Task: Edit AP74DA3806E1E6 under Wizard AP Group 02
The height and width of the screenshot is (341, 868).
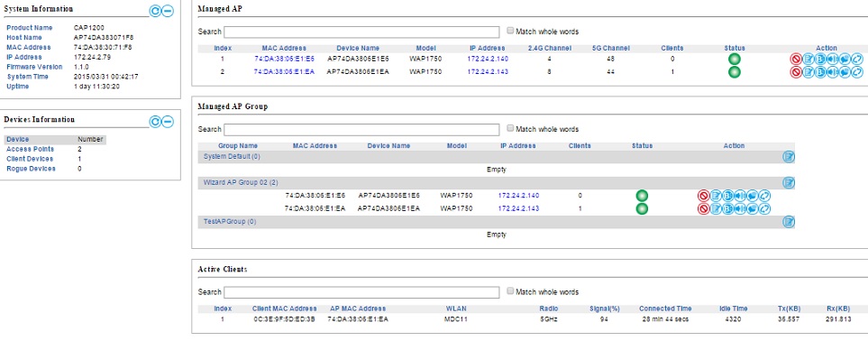Action: click(x=716, y=196)
